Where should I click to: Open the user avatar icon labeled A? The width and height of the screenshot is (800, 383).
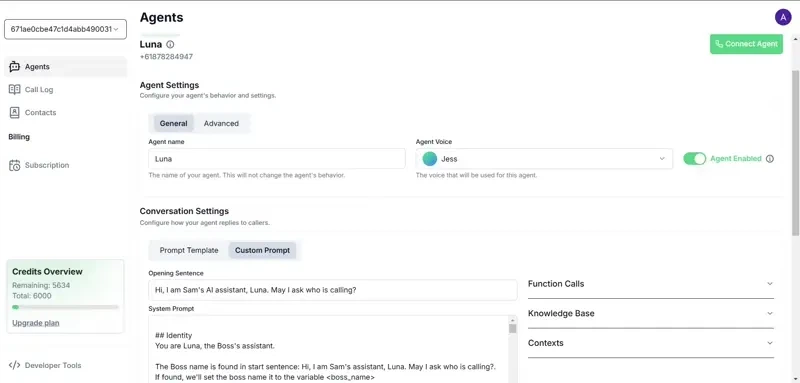click(783, 17)
